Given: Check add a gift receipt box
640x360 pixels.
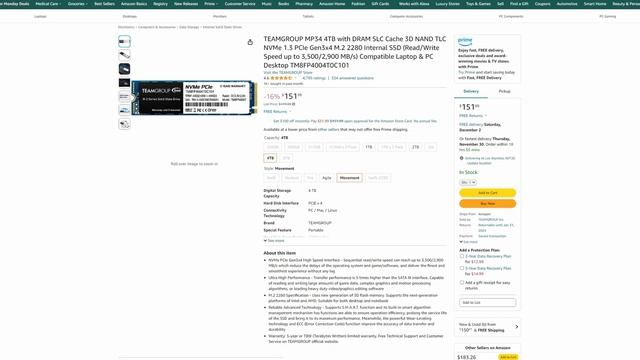Looking at the screenshot, I should (462, 282).
